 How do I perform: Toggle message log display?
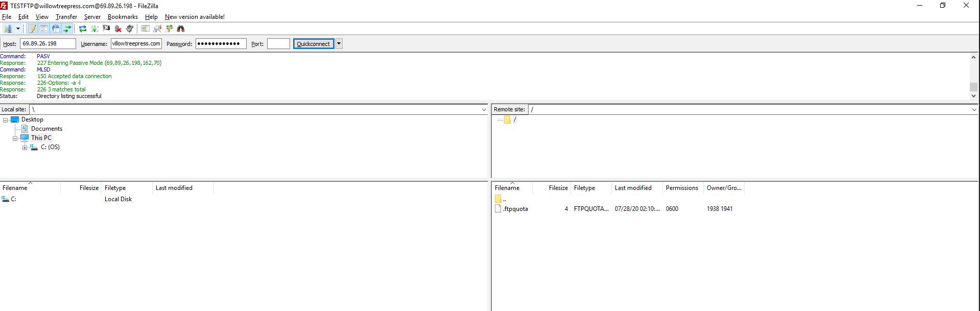coord(32,29)
